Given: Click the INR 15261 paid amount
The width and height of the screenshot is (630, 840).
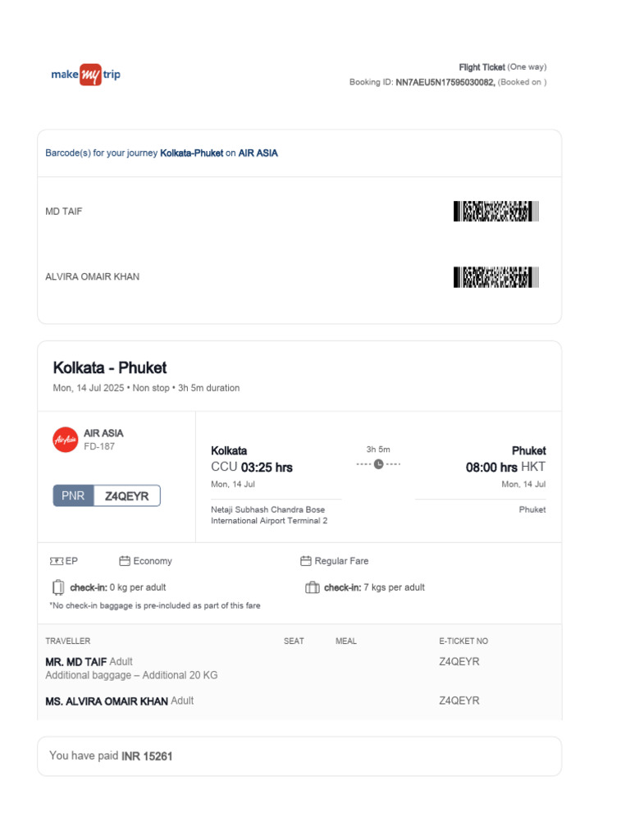Looking at the screenshot, I should 147,756.
